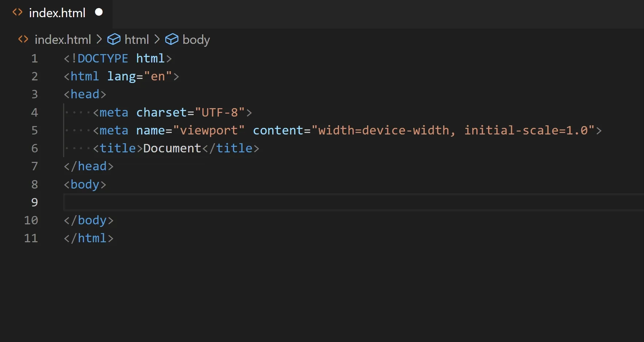Click the cube icon beside the html breadcrumb
Screen dimensions: 644x342
(x=114, y=39)
